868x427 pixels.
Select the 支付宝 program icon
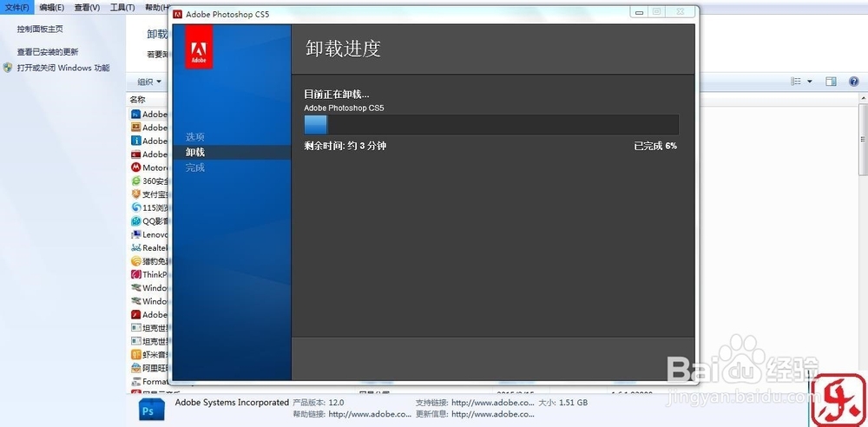point(135,194)
